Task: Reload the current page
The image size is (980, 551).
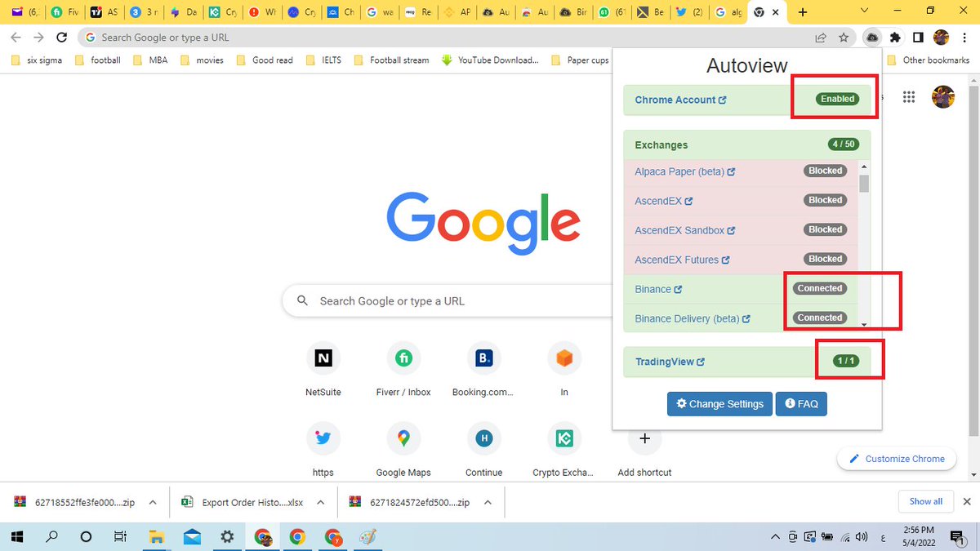Action: (61, 38)
